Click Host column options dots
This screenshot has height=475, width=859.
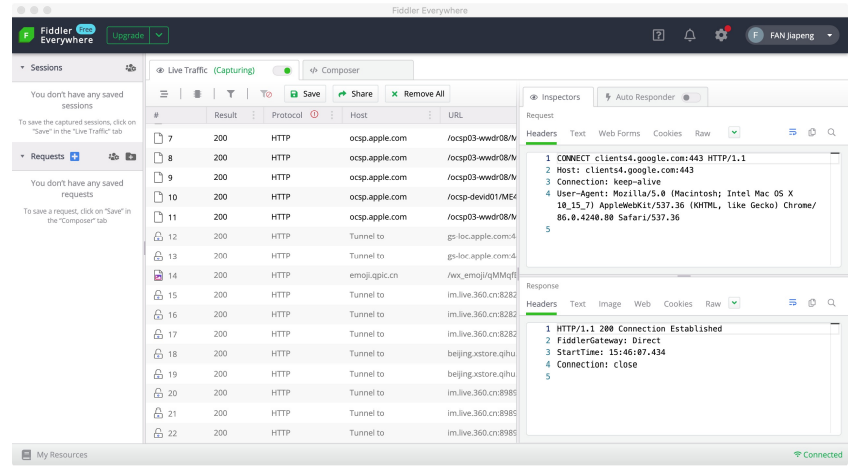[x=430, y=115]
